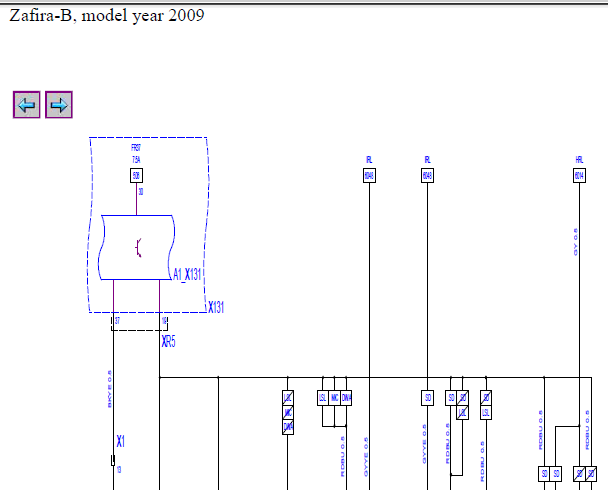Click the HRL cross-reference box at top right
The image size is (608, 490).
tap(579, 176)
